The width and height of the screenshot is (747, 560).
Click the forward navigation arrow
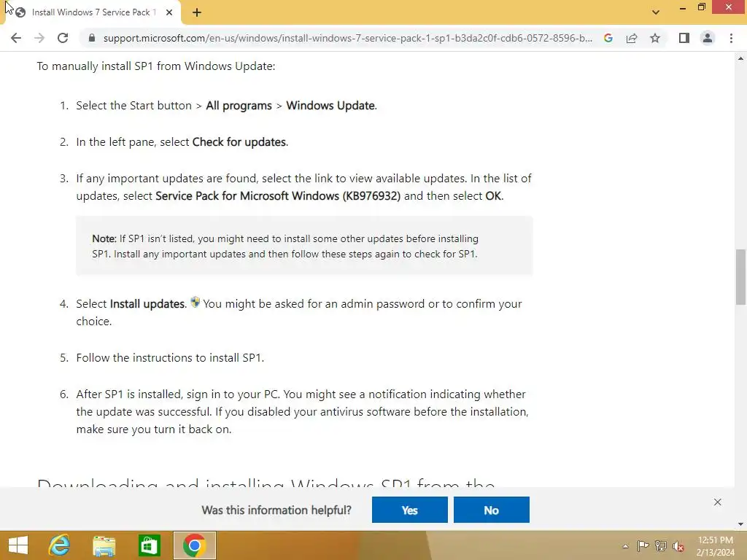coord(39,38)
